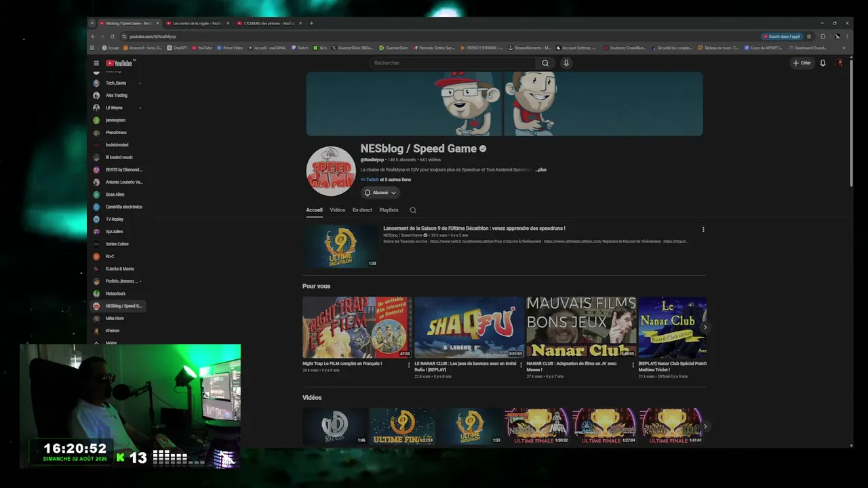Open options menu for Mauvais Films Bons Jeux video

coord(633,365)
